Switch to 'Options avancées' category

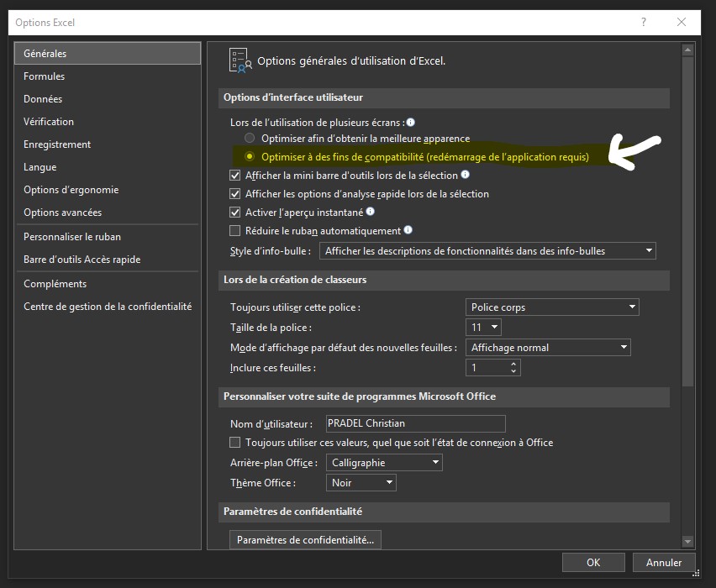click(x=62, y=213)
